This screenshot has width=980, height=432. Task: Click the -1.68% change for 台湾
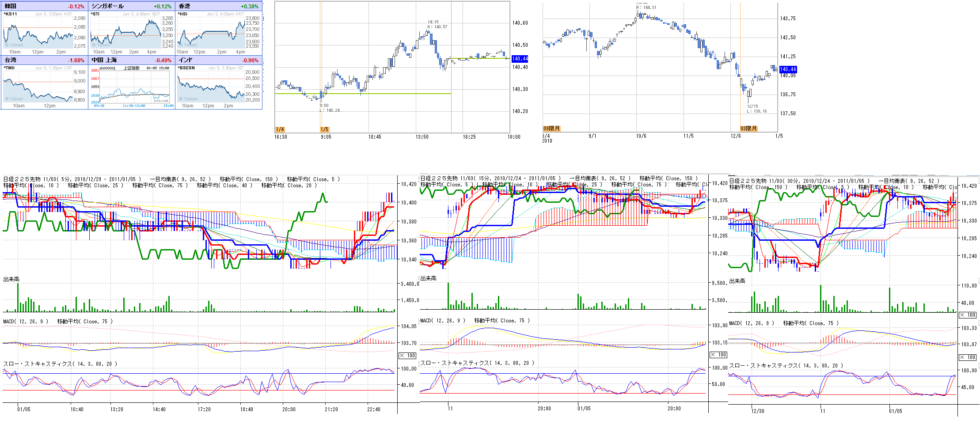[x=76, y=61]
